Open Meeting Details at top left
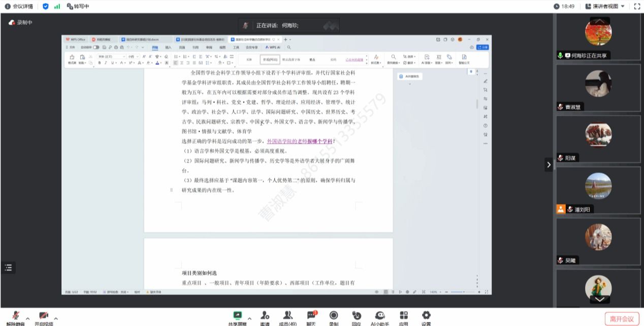 pos(19,6)
